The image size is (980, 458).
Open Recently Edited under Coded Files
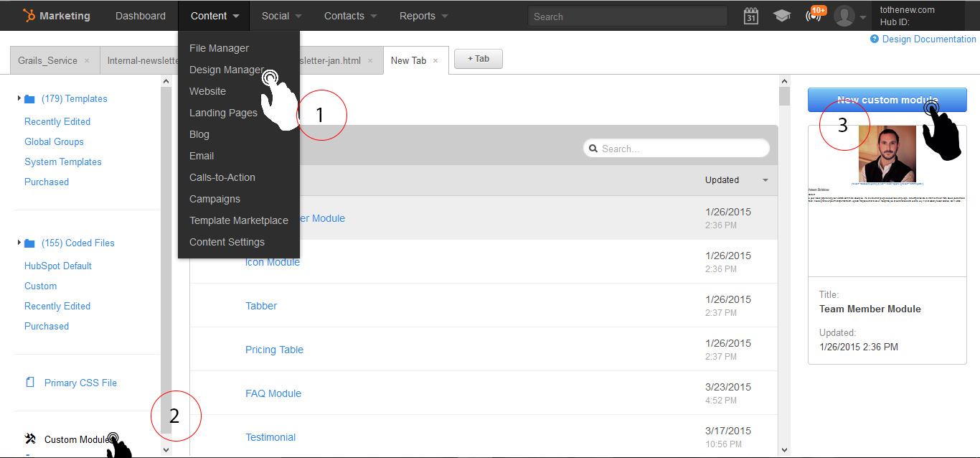click(57, 307)
